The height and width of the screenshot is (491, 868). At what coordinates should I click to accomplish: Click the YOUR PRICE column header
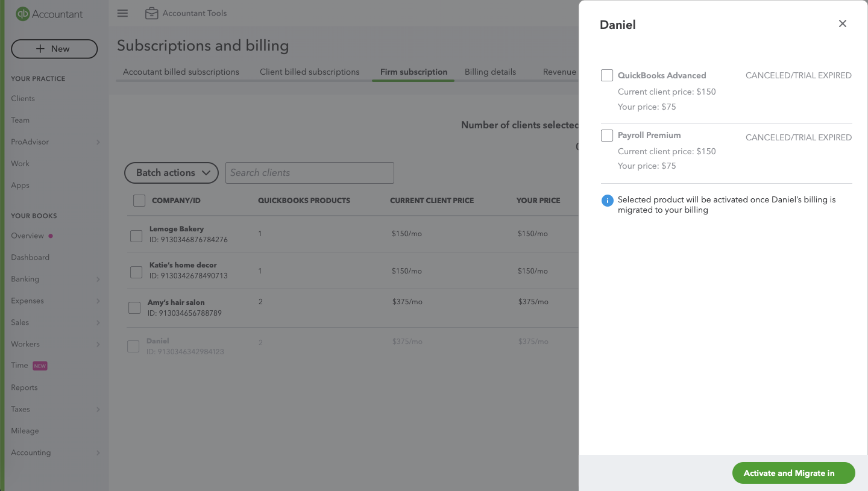pos(538,201)
